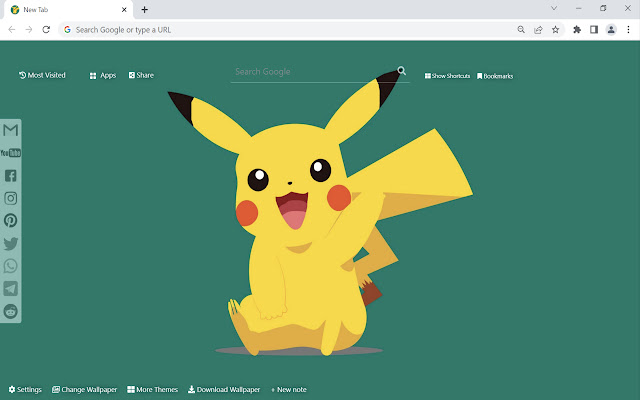The width and height of the screenshot is (640, 400).
Task: Click the zoom icon in address bar
Action: (521, 29)
